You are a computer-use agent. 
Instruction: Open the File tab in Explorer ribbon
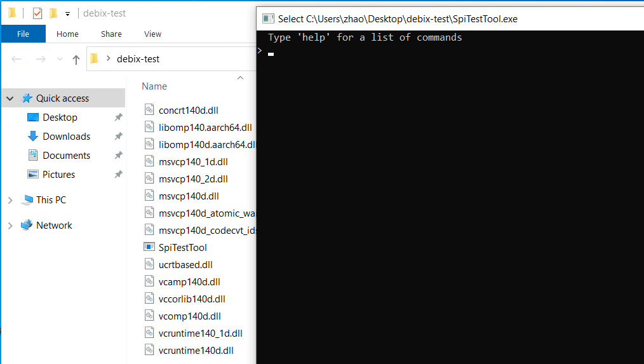point(23,34)
